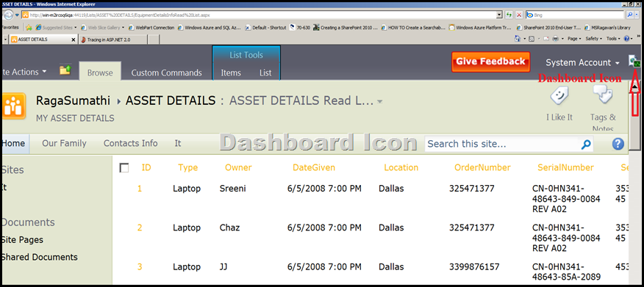Open Shared Documents quick launch link
The width and height of the screenshot is (644, 287).
pos(39,257)
